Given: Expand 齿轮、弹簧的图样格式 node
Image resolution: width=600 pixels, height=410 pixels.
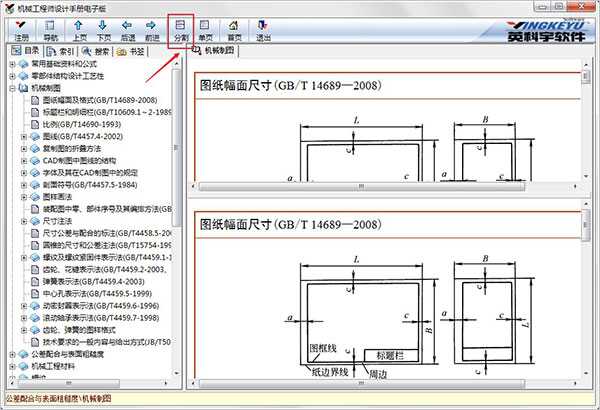Looking at the screenshot, I should (x=24, y=330).
